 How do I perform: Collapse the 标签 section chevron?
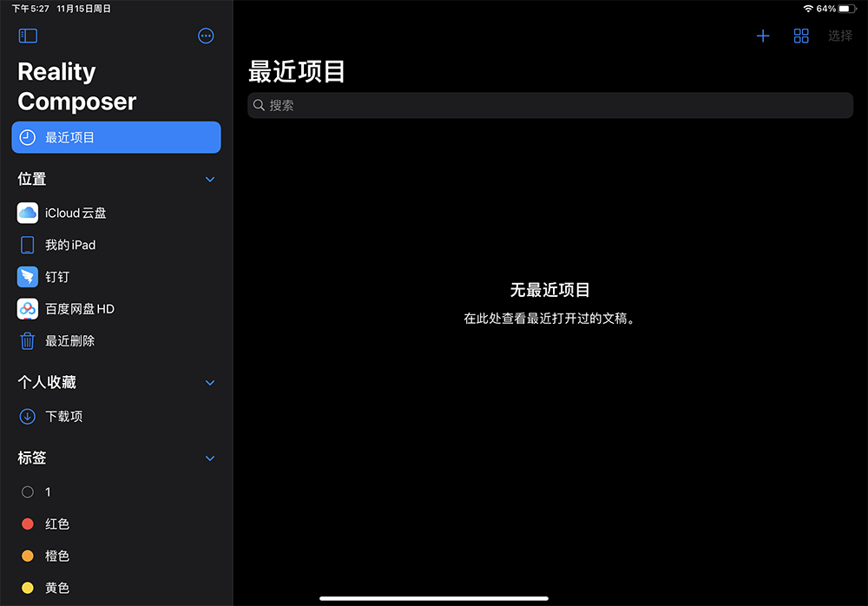click(210, 458)
